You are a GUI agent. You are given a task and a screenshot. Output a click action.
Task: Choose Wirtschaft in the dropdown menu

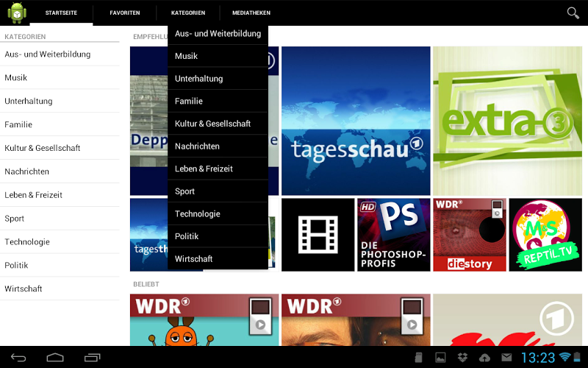(218, 259)
